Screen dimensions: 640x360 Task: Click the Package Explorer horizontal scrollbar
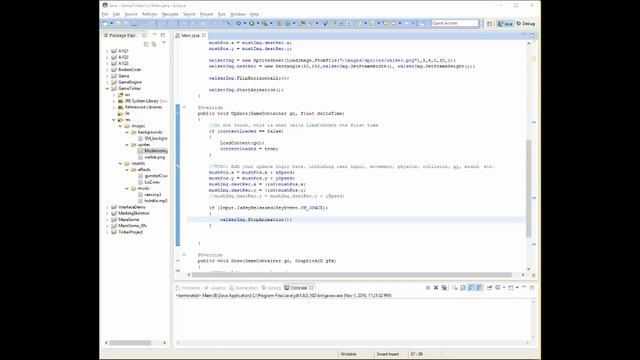coord(130,343)
